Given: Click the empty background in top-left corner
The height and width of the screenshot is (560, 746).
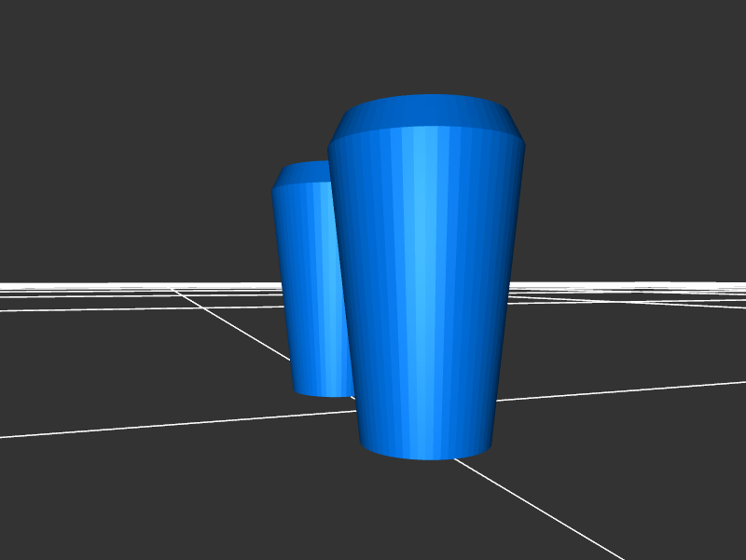Looking at the screenshot, I should pyautogui.click(x=37, y=37).
